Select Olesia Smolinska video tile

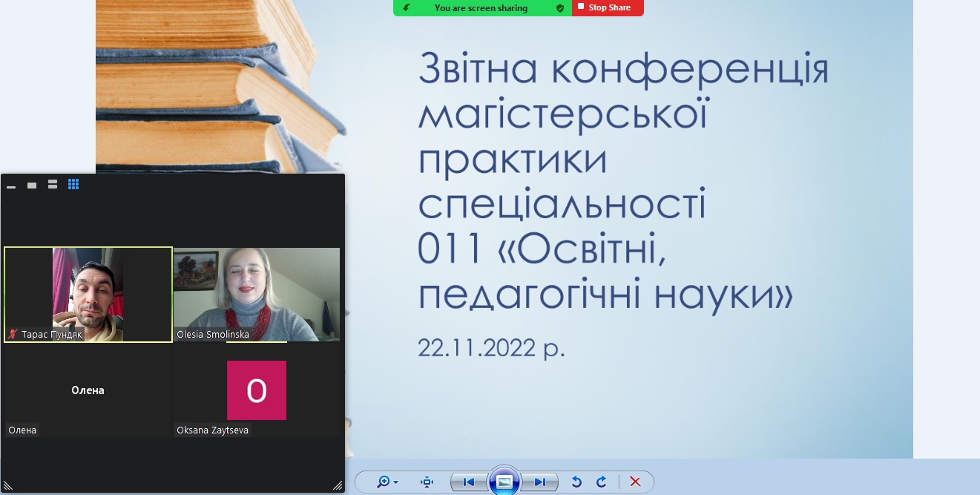pyautogui.click(x=257, y=295)
